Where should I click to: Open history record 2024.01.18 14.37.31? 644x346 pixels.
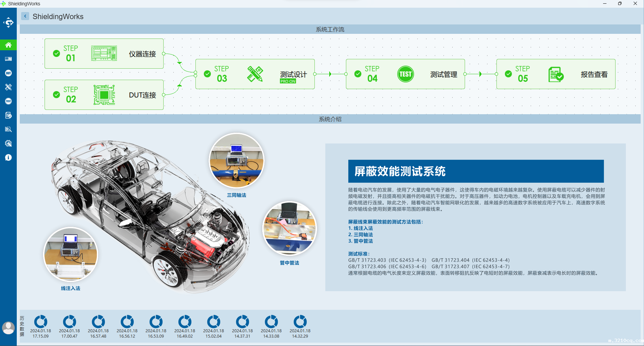point(242,327)
